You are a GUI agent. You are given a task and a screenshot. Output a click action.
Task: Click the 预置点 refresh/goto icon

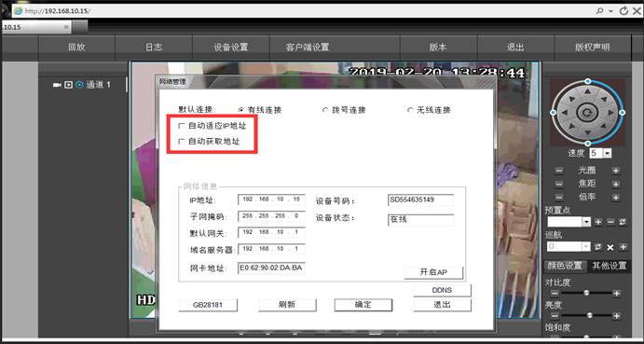[x=623, y=222]
